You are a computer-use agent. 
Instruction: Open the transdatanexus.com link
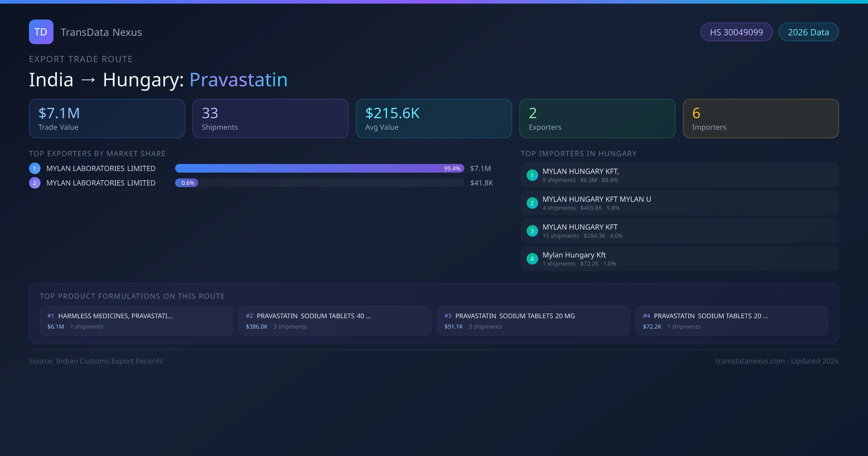(750, 361)
